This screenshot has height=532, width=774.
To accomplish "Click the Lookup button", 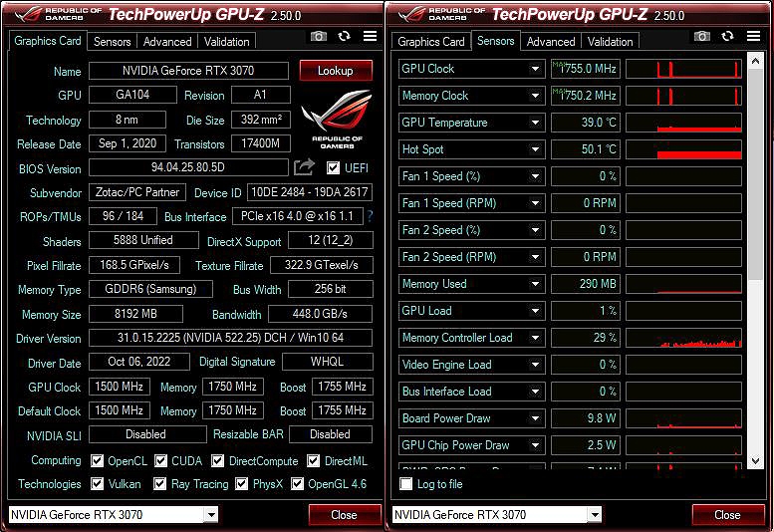I will (x=336, y=71).
